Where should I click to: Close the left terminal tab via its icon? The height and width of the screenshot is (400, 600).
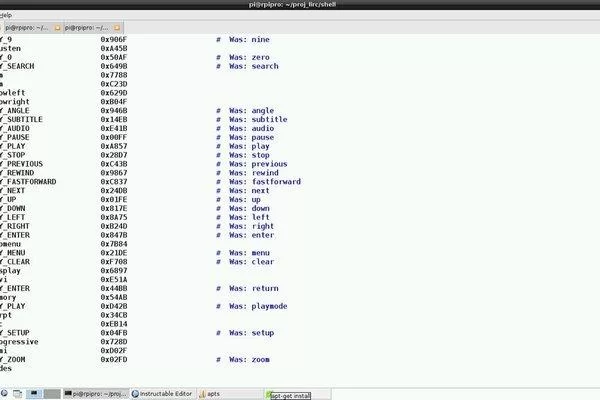[x=57, y=28]
